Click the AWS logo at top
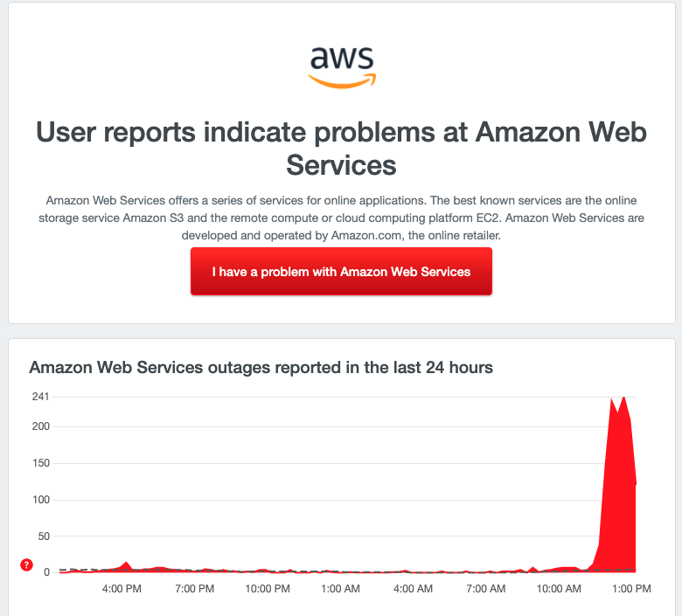 tap(342, 67)
